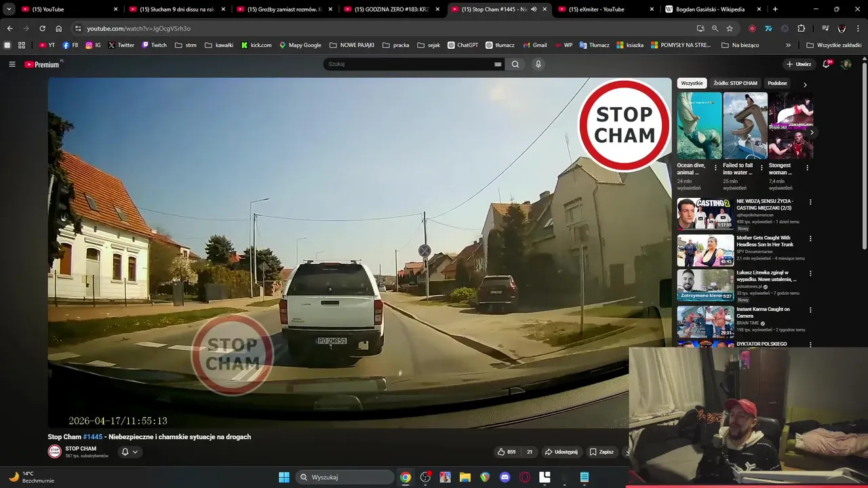Open options for Łukasz Litewka video
Image resolution: width=868 pixels, height=488 pixels.
[810, 274]
